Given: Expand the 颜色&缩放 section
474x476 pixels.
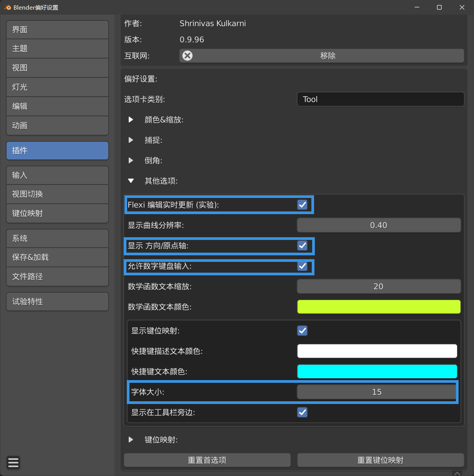Looking at the screenshot, I should (x=131, y=119).
